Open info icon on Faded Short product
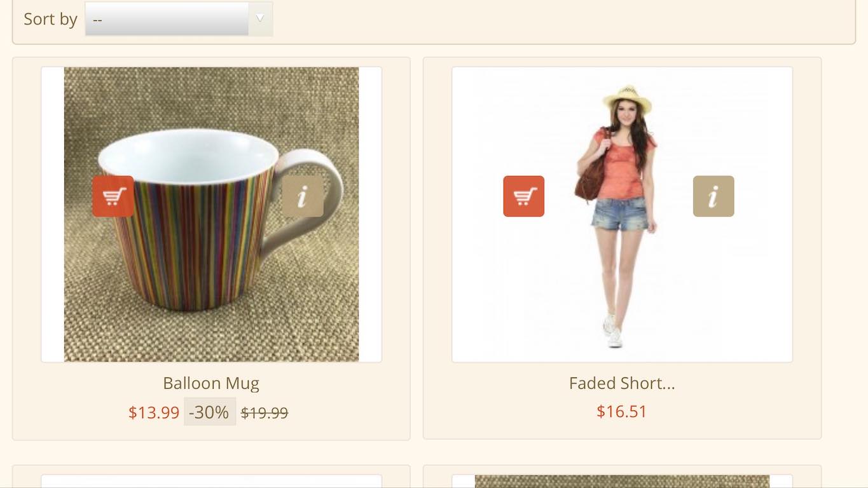This screenshot has width=868, height=488. [x=713, y=196]
